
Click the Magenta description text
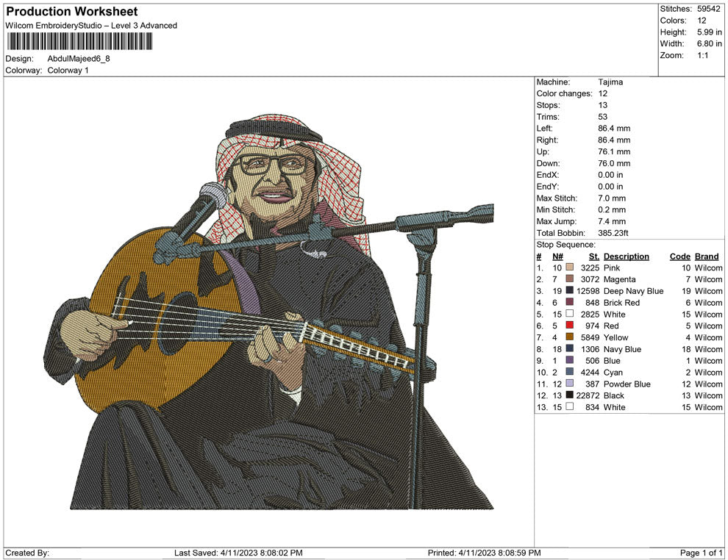coord(619,279)
